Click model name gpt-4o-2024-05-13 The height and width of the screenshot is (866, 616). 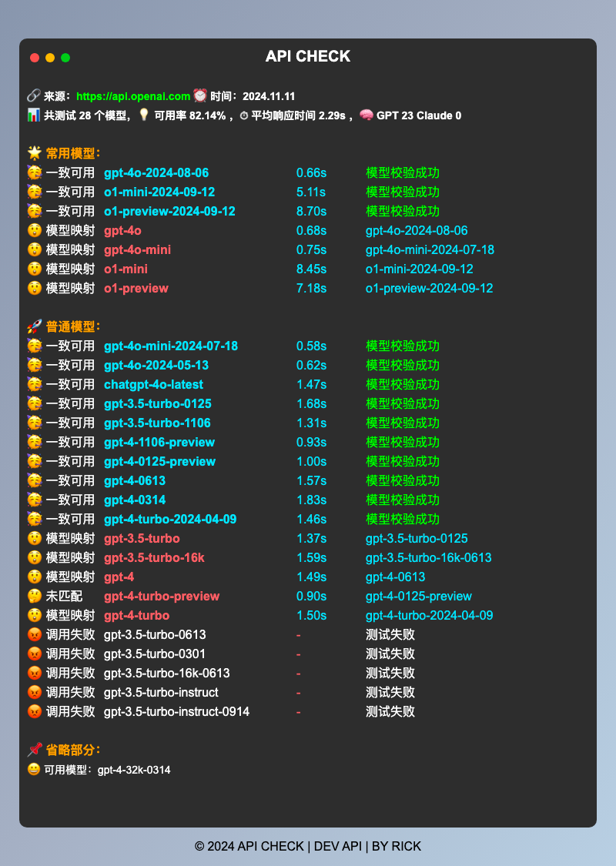(156, 365)
